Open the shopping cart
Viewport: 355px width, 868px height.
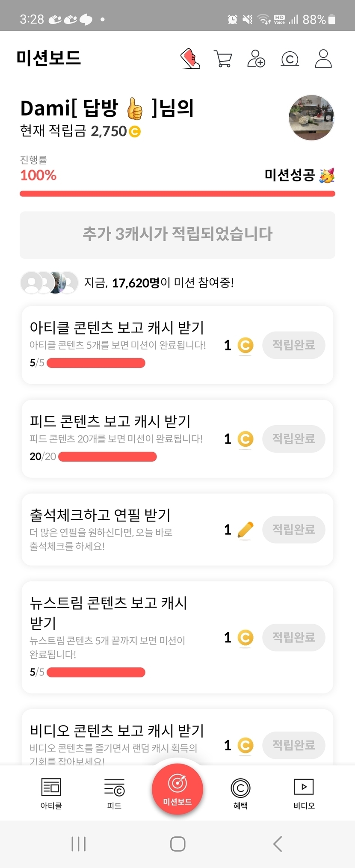tap(223, 59)
